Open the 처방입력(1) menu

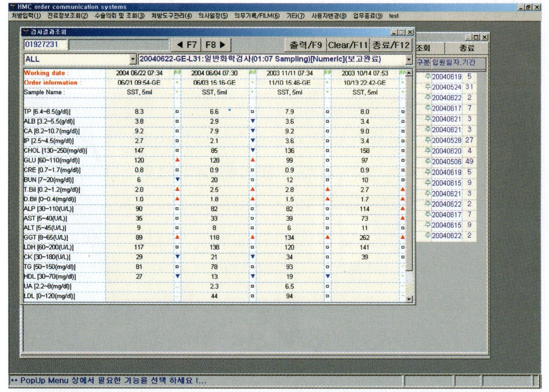[x=26, y=15]
